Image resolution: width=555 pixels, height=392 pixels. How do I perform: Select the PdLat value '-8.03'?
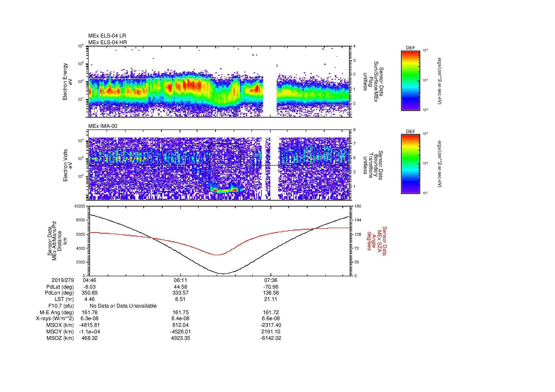pos(89,287)
